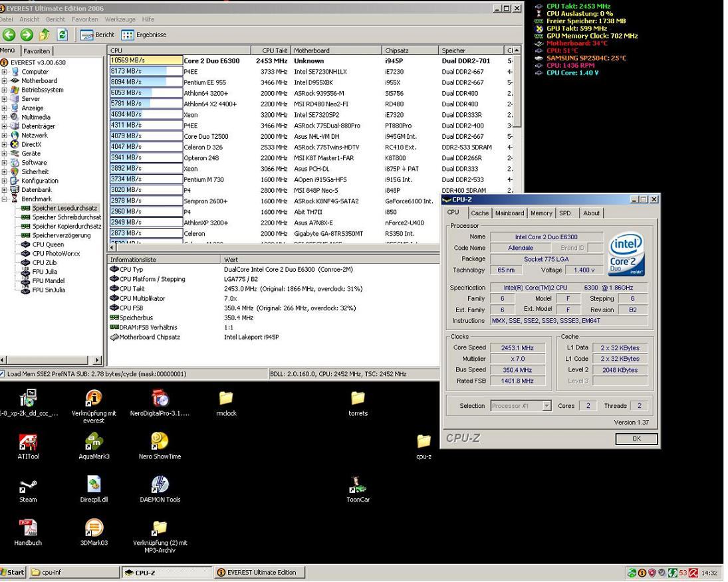
Task: Click the Refresh icon in EVEREST toolbar
Action: [62, 35]
